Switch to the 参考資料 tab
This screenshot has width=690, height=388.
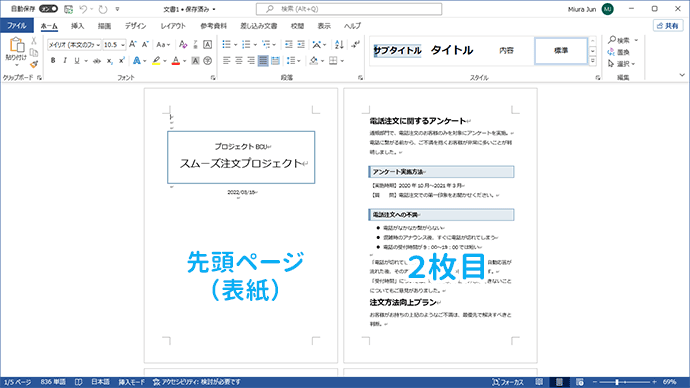pyautogui.click(x=213, y=26)
